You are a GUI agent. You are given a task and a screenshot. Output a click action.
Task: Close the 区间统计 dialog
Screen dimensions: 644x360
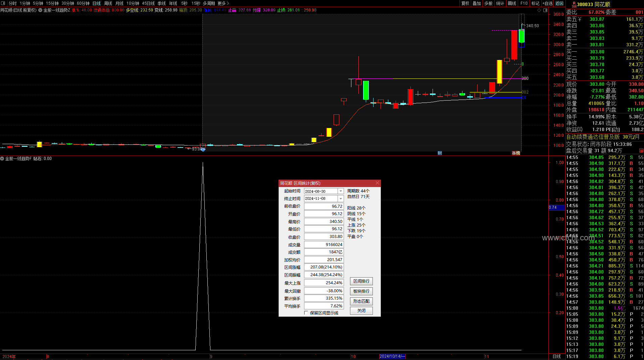point(377,183)
